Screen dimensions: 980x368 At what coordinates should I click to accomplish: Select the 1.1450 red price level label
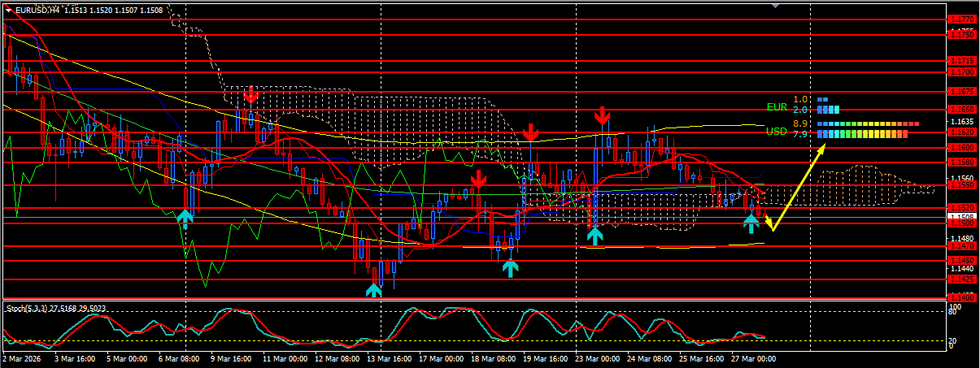(962, 261)
